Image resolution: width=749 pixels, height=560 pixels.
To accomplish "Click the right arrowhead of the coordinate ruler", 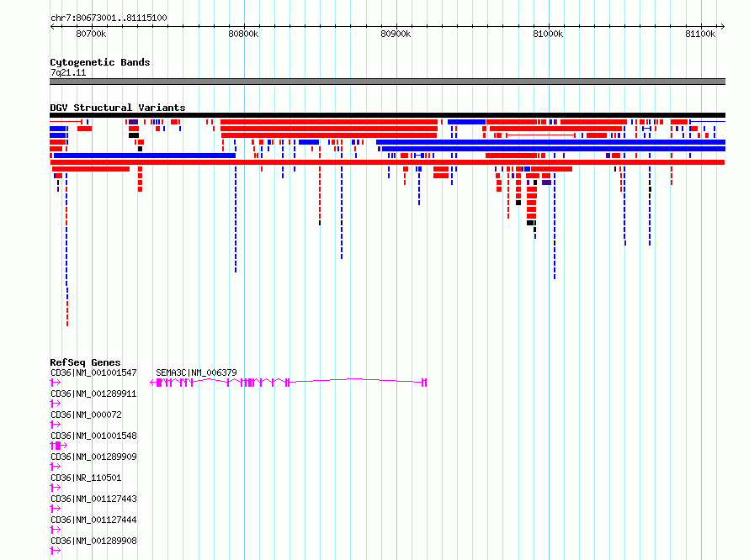I will pos(723,27).
